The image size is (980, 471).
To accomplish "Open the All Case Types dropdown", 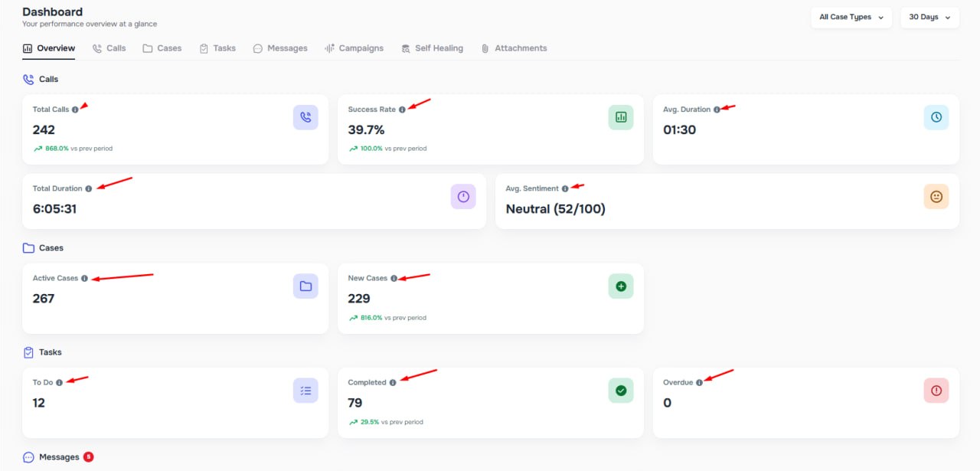I will click(x=851, y=17).
